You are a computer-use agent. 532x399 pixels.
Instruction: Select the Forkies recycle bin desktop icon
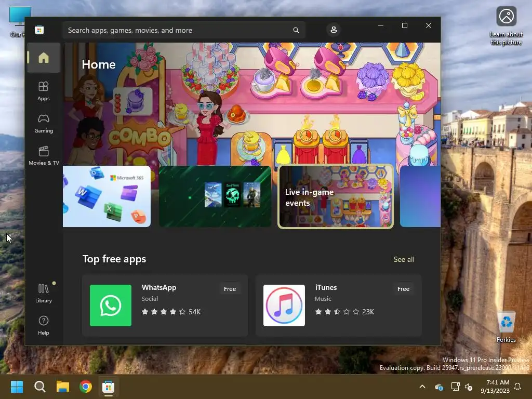click(506, 326)
